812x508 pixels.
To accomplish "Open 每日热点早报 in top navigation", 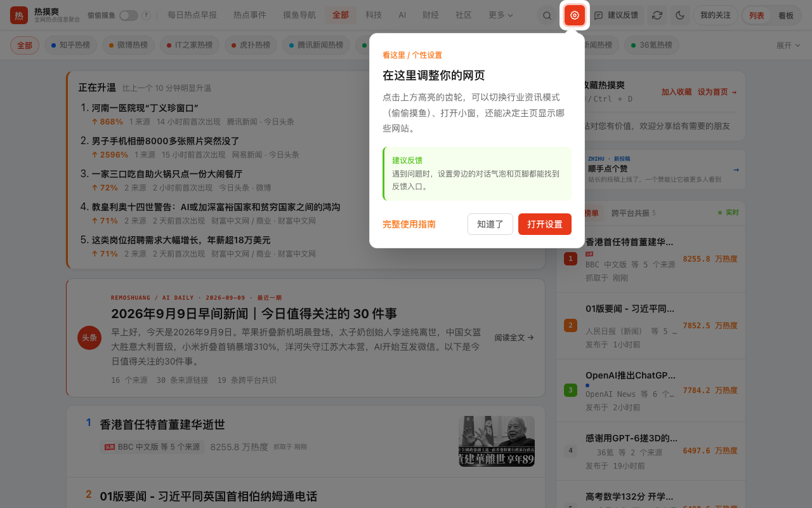I will coord(192,15).
